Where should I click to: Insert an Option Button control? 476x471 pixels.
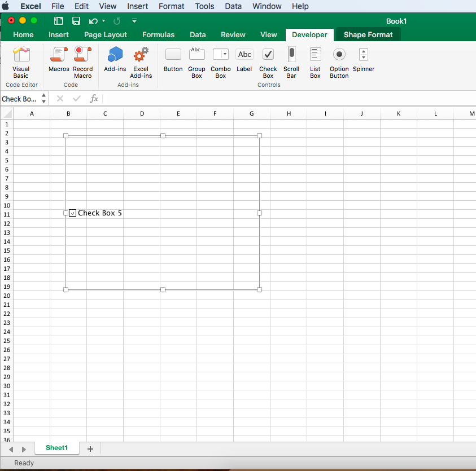tap(339, 63)
